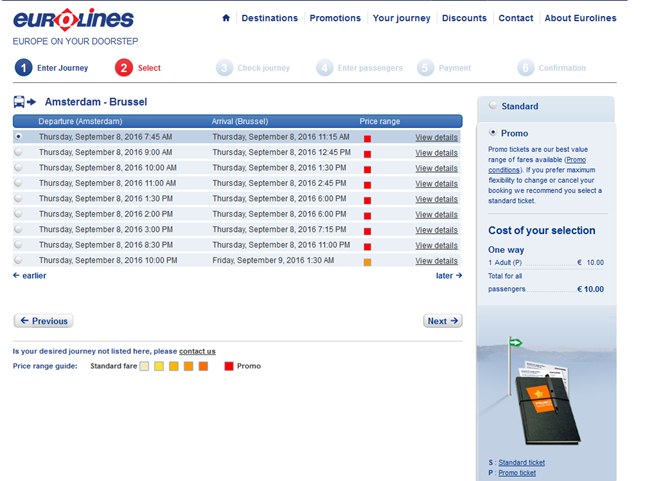Screen dimensions: 645x481
Task: Click the promo notebook illustration
Action: (547, 404)
